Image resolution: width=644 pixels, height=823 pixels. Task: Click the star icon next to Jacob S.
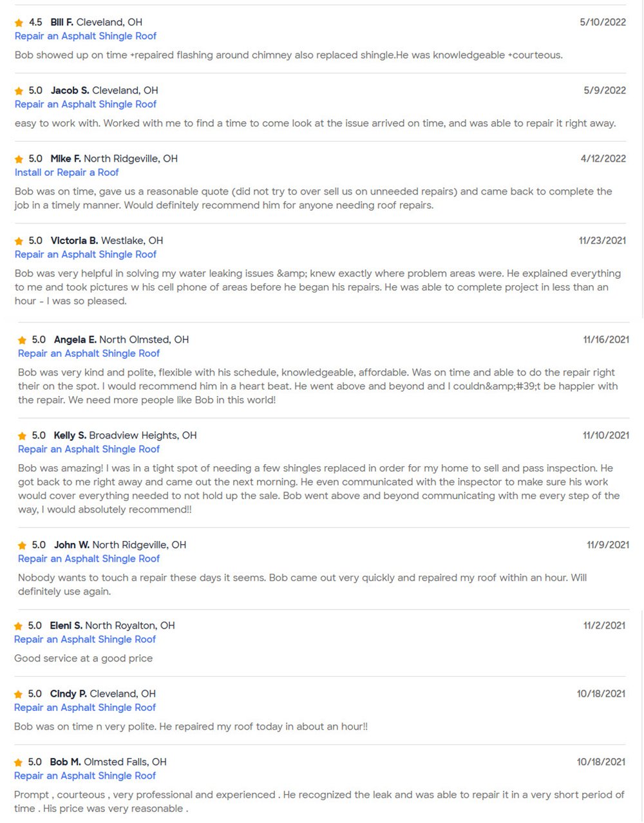coord(19,91)
